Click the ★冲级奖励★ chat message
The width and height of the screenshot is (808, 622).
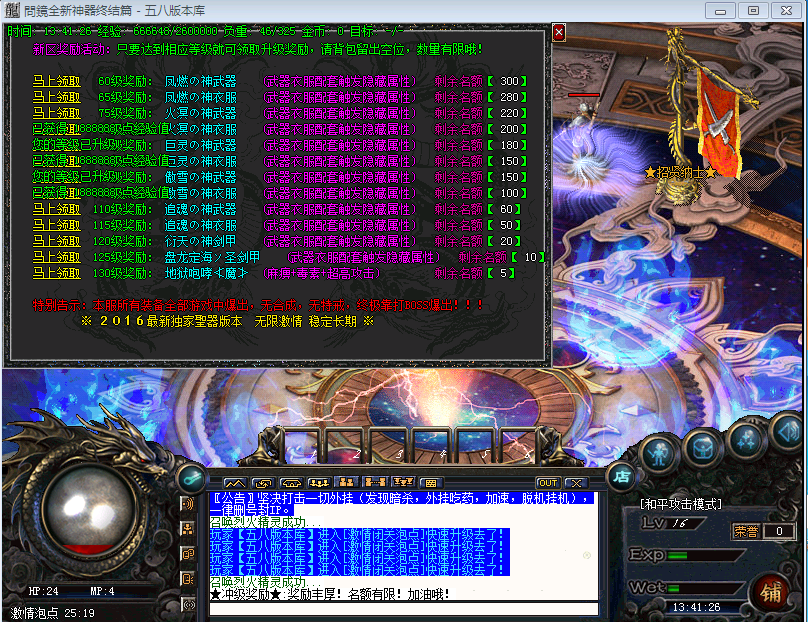(x=330, y=594)
